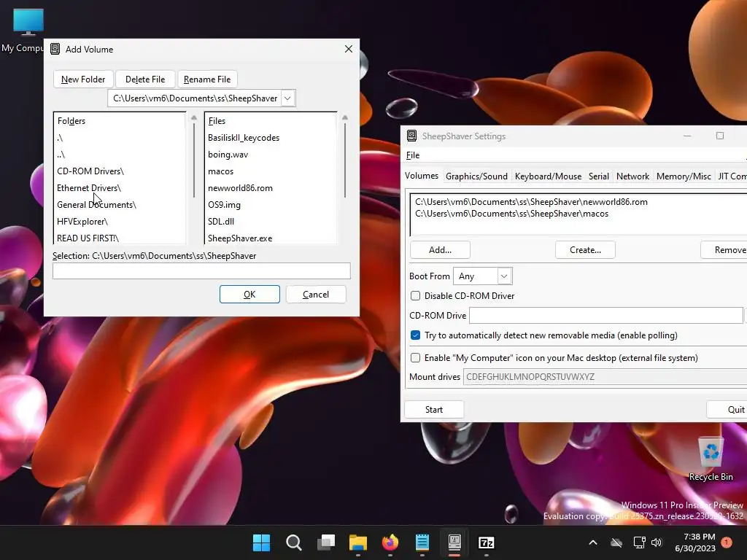Open 7-Zip taskbar icon
747x560 pixels.
coord(487,542)
